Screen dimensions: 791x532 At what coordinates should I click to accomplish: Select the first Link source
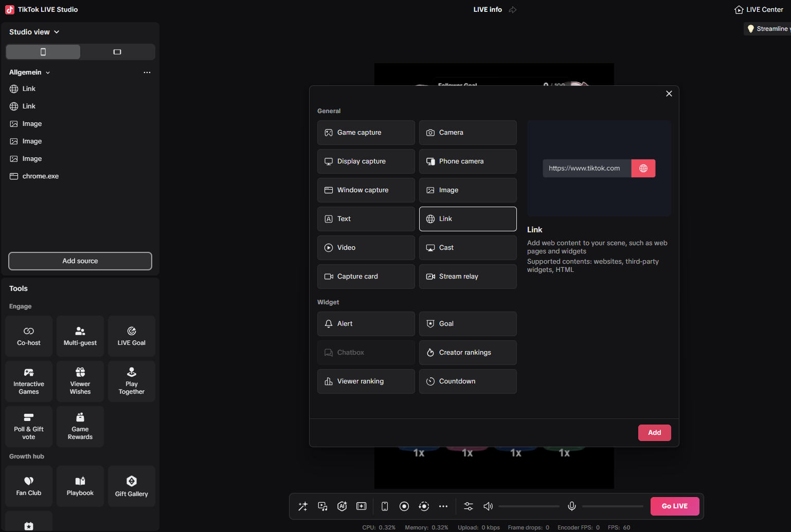coord(80,89)
